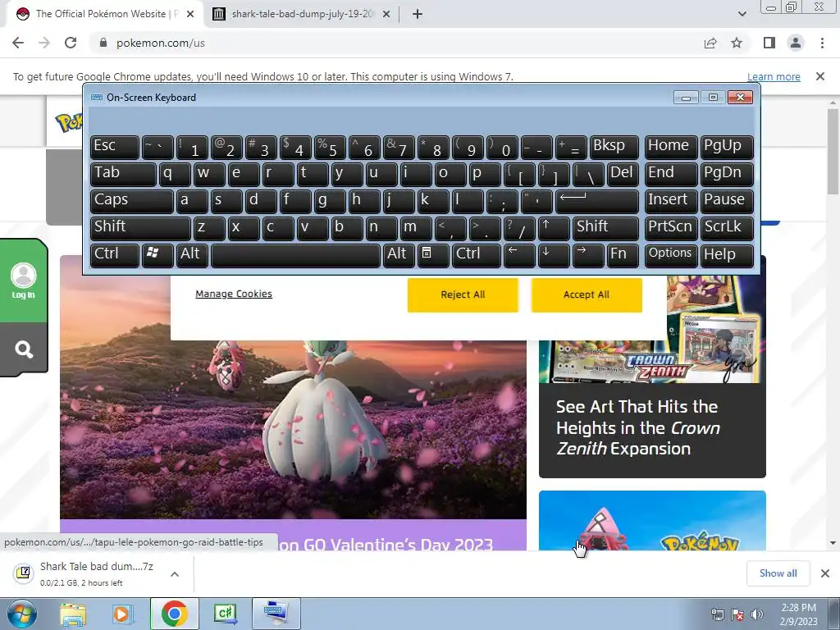Click the up arrow key
Viewport: 840px width, 630px height.
[x=554, y=228]
